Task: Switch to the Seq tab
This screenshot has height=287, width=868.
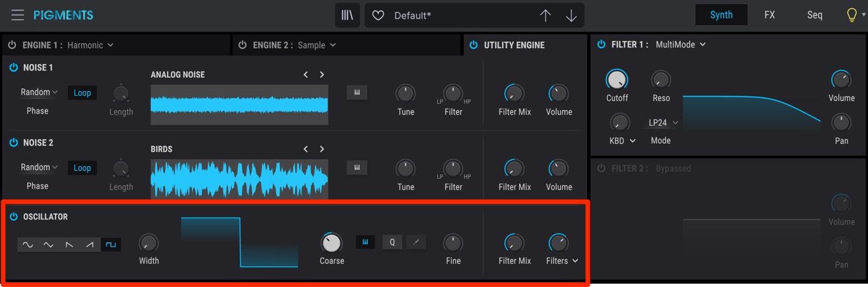Action: click(814, 15)
